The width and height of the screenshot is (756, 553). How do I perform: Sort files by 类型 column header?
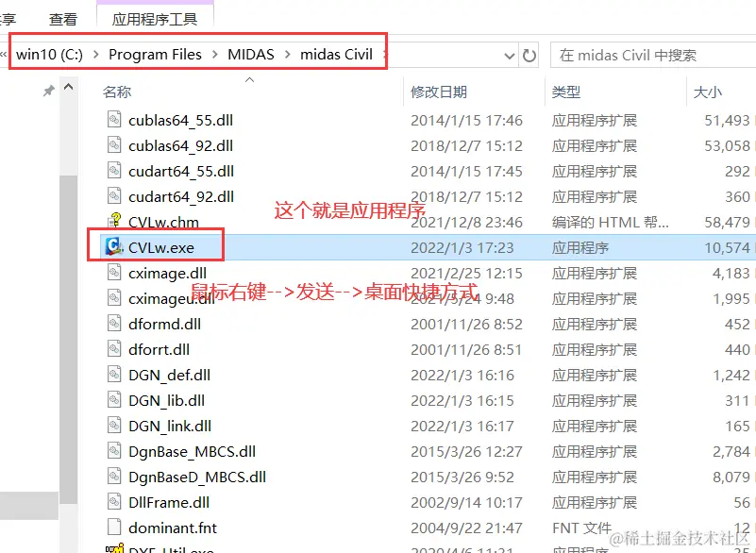coord(566,92)
